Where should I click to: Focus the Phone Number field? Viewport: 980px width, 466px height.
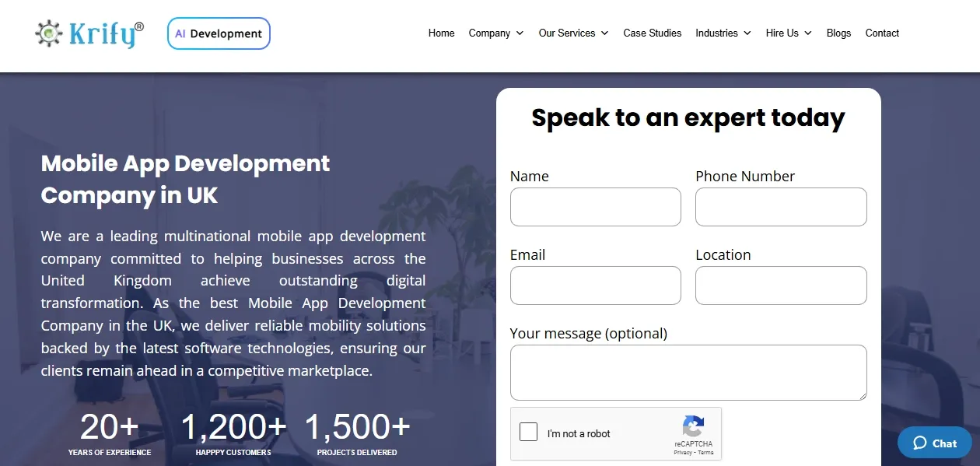tap(781, 207)
